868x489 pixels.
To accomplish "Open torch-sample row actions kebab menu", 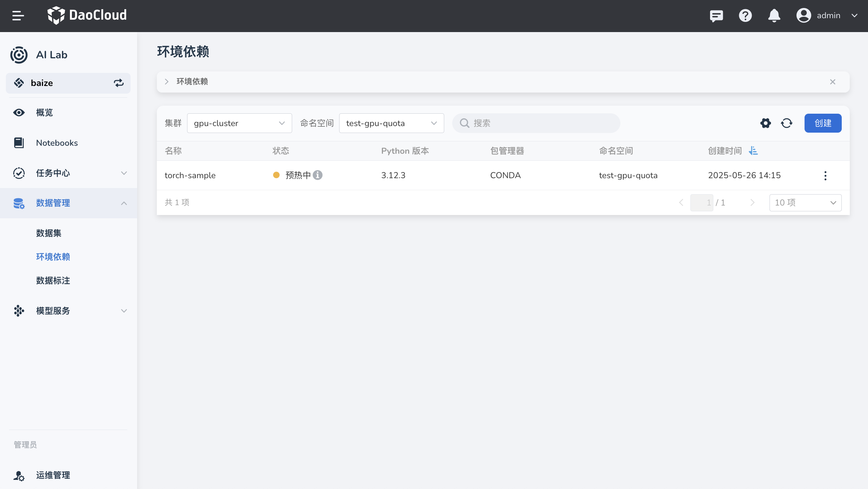I will (825, 176).
